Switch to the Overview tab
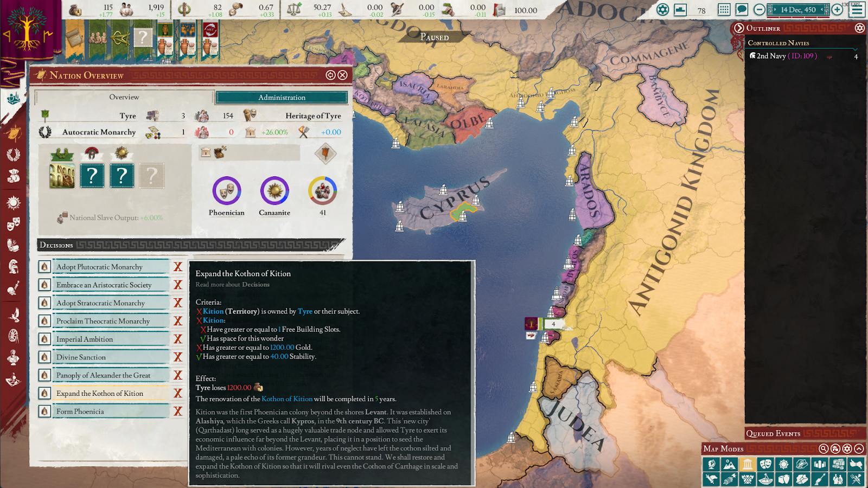Image resolution: width=868 pixels, height=488 pixels. pos(124,97)
